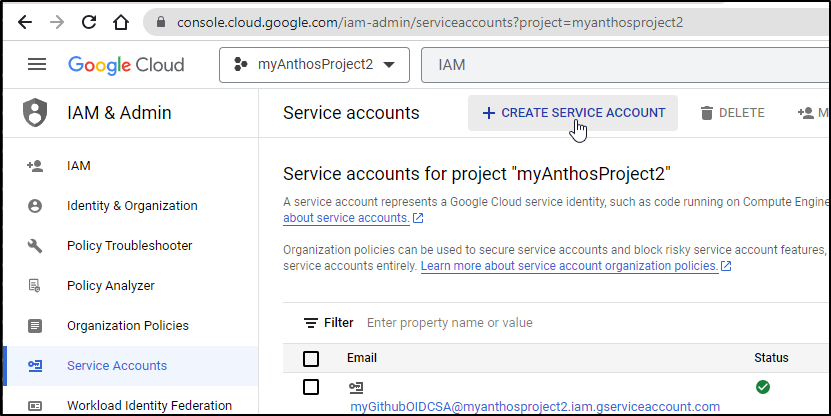This screenshot has width=831, height=416.
Task: Go back in browser history
Action: click(25, 22)
